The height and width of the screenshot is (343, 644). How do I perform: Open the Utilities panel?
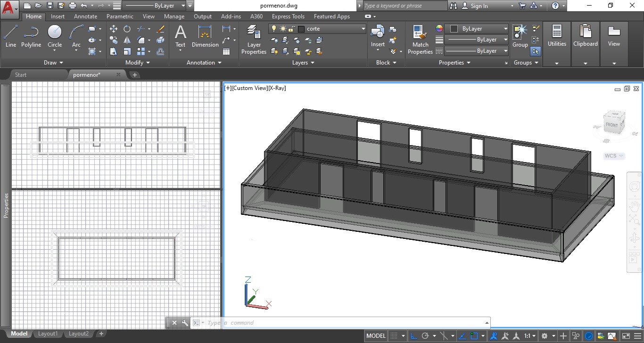tap(557, 44)
